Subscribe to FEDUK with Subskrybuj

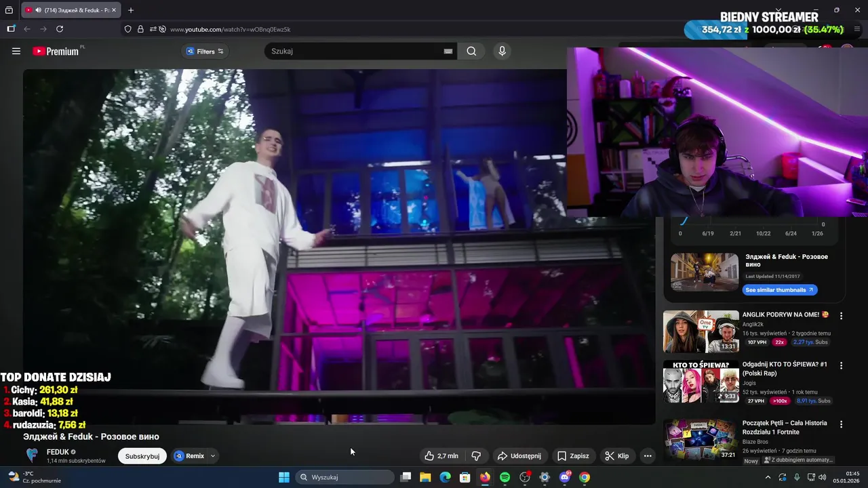[x=142, y=456]
